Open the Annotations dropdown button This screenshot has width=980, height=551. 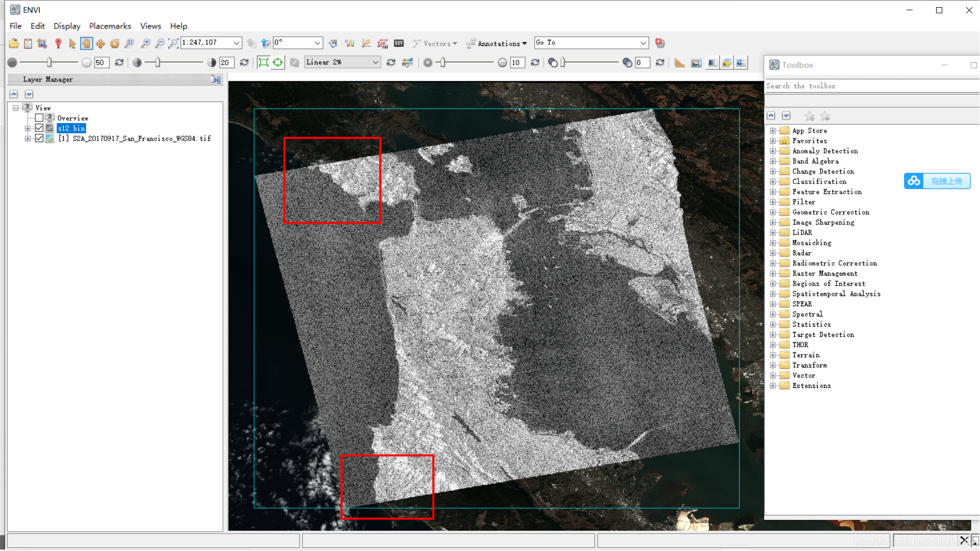[497, 43]
